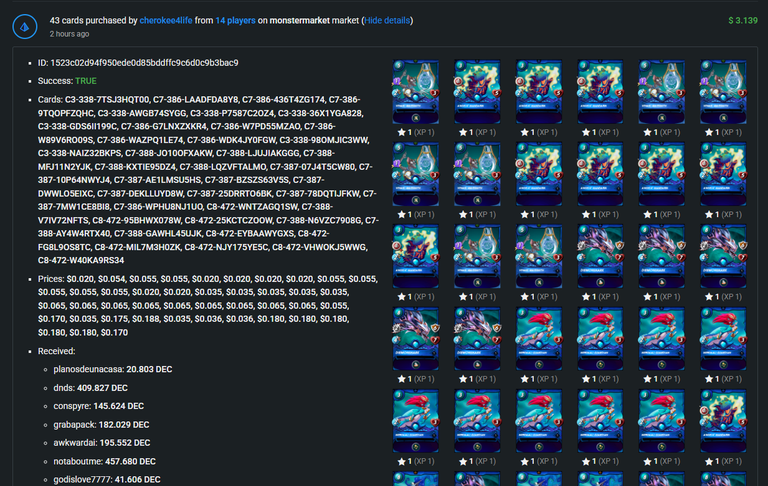Screen dimensions: 768x486
Task: Click the Received label
Action: pyautogui.click(x=56, y=351)
